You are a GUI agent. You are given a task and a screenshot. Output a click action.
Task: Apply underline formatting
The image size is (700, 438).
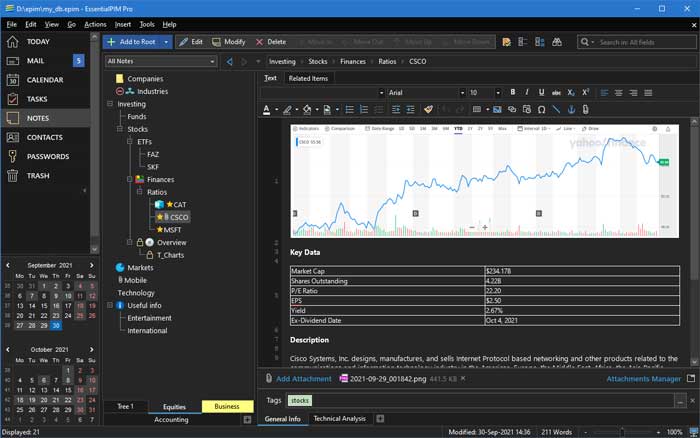(541, 92)
